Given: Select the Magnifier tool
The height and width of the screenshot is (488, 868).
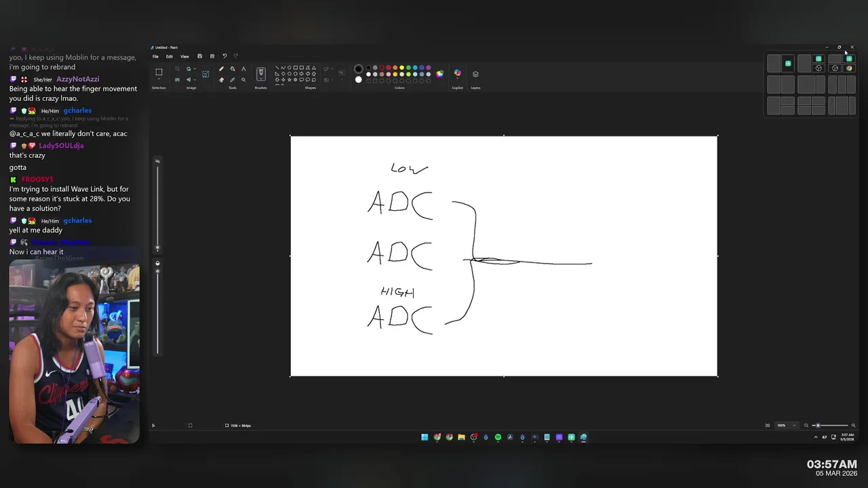Looking at the screenshot, I should [243, 80].
